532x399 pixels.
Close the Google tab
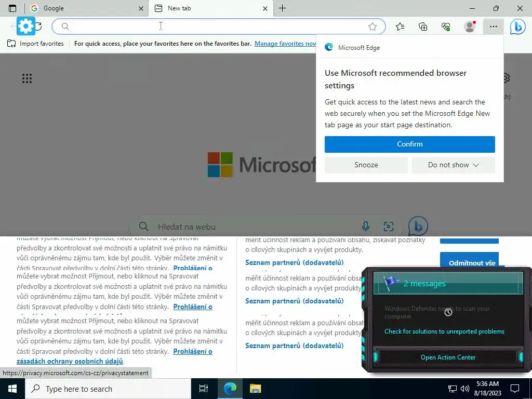[141, 8]
